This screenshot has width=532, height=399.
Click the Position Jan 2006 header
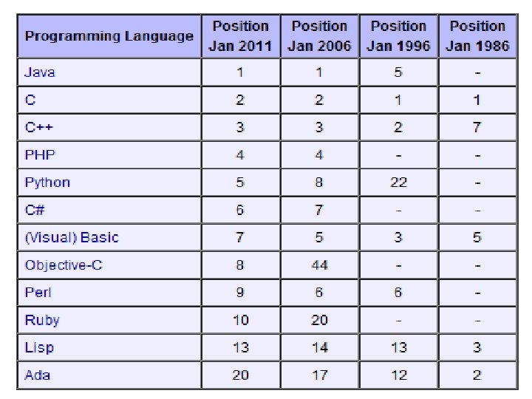pos(320,36)
